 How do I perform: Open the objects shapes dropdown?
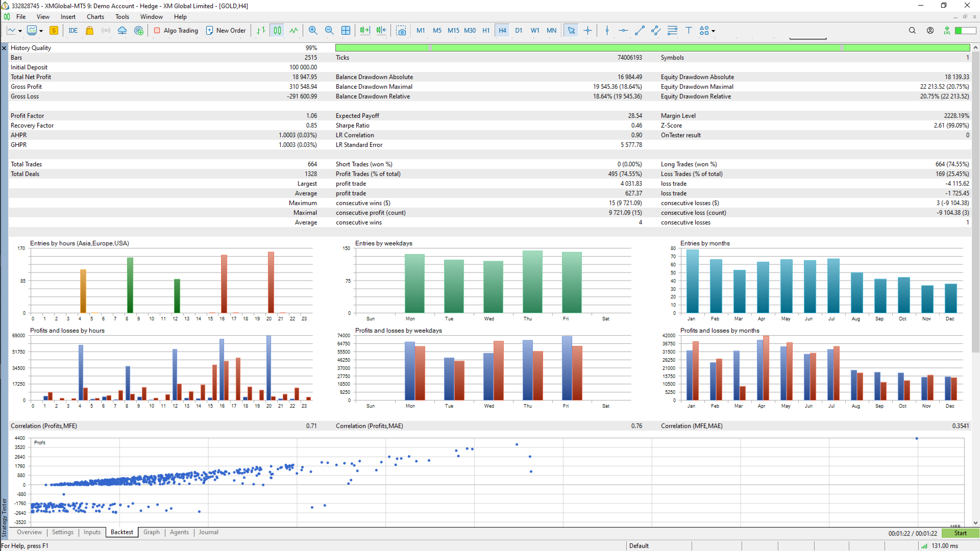tap(707, 31)
